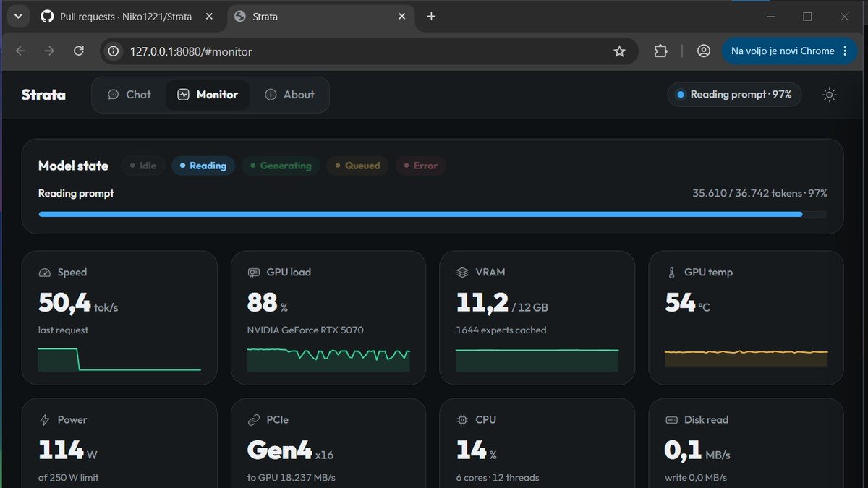
Task: Click the 50,4 tok/s speed value
Action: (x=78, y=304)
